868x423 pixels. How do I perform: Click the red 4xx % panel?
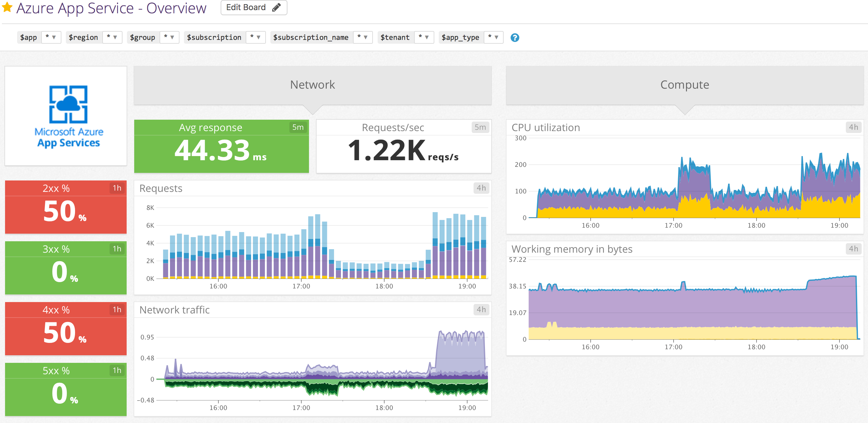tap(66, 329)
